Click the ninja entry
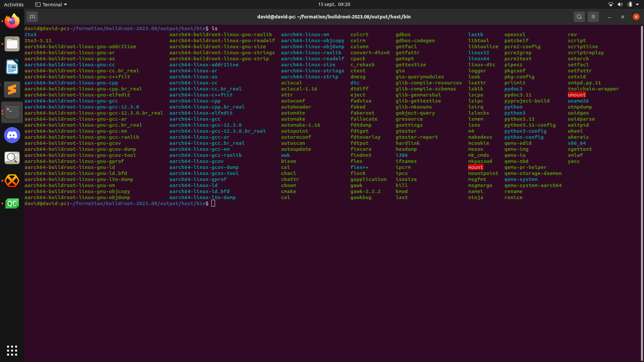Viewport: 644px width, 362px height. pyautogui.click(x=476, y=197)
